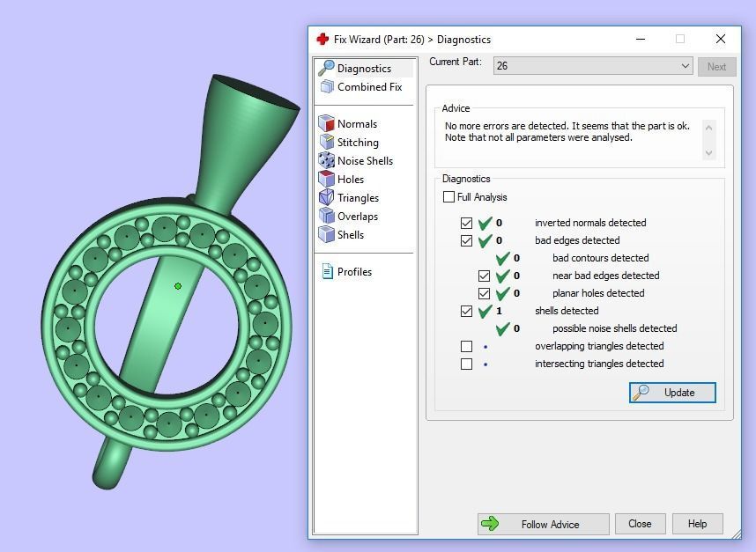Enable intersecting triangles detected checkbox
Image resolution: width=756 pixels, height=552 pixels.
point(466,364)
